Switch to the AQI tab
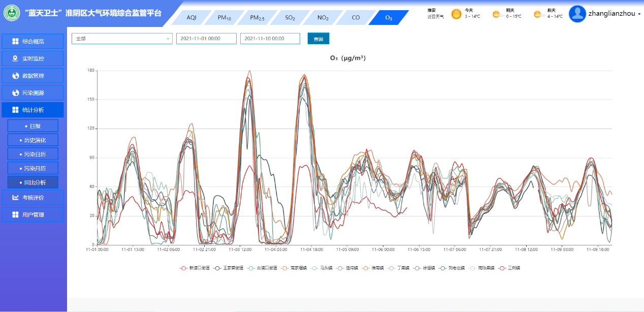Image resolution: width=644 pixels, height=312 pixels. 191,18
